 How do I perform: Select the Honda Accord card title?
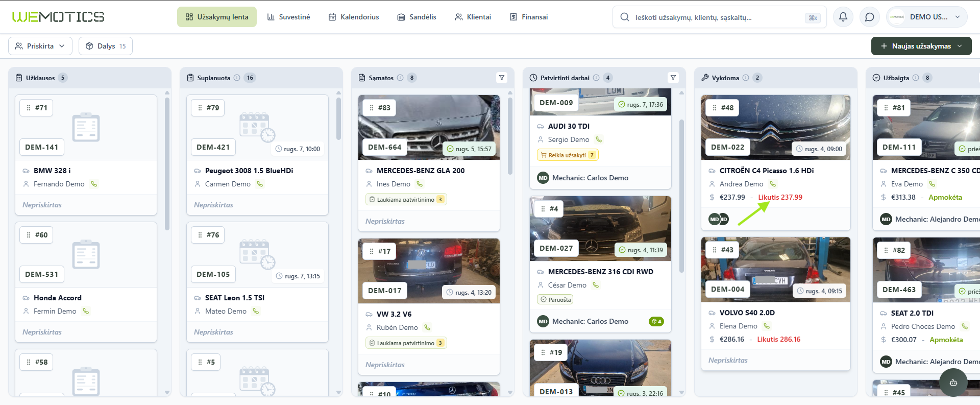pyautogui.click(x=58, y=298)
